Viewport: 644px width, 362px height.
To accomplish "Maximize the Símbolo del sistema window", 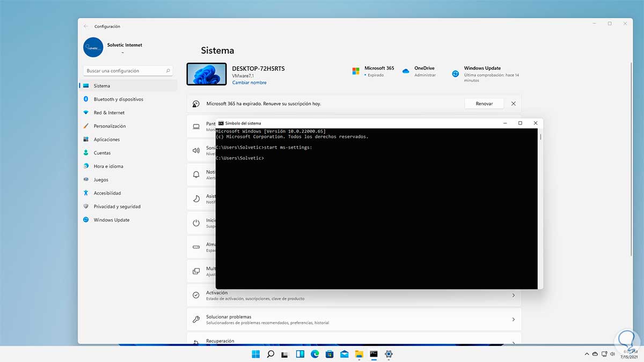I will 520,123.
